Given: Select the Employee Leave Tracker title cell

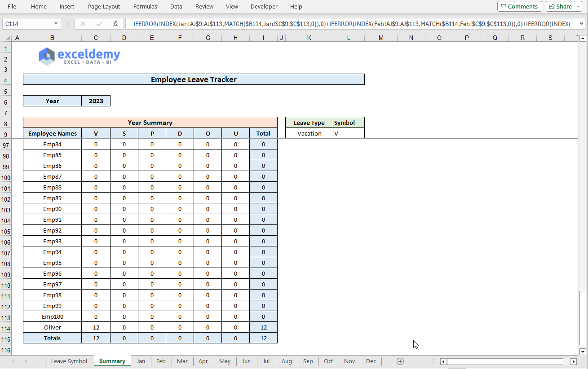Looking at the screenshot, I should tap(194, 79).
